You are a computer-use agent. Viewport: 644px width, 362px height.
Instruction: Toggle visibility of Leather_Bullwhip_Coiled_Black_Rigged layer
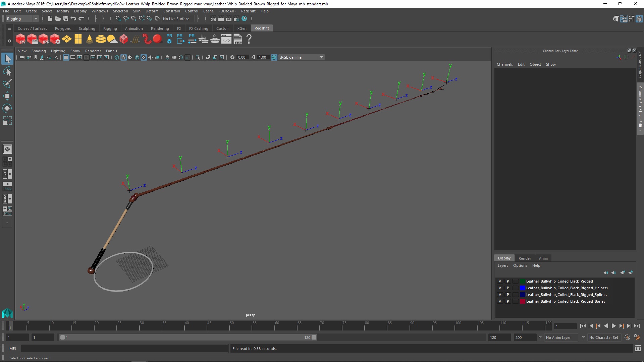click(x=500, y=281)
